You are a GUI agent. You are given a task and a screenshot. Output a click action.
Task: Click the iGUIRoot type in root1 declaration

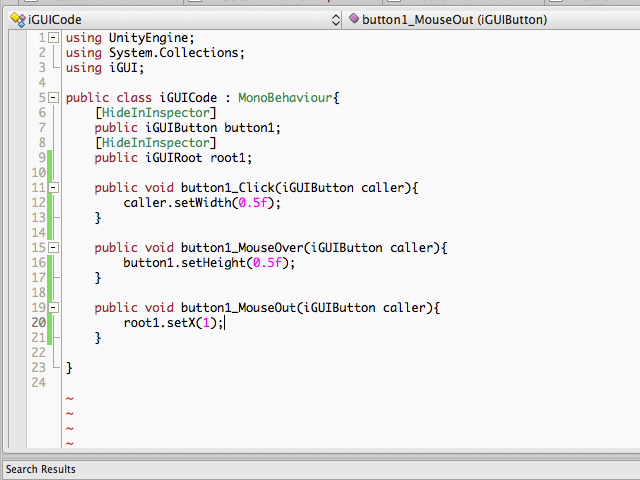click(x=174, y=158)
